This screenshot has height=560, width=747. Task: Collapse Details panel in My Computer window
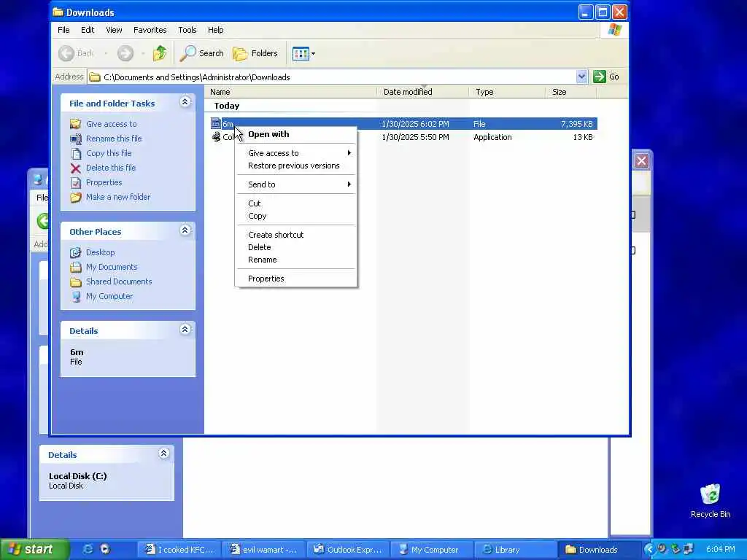pos(163,454)
